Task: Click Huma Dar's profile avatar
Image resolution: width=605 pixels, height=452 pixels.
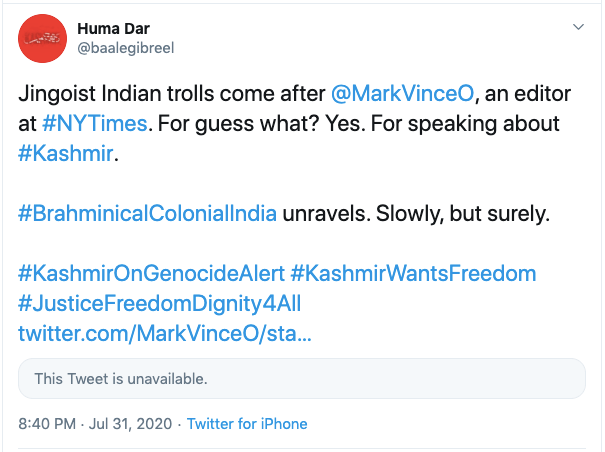Action: pos(40,38)
